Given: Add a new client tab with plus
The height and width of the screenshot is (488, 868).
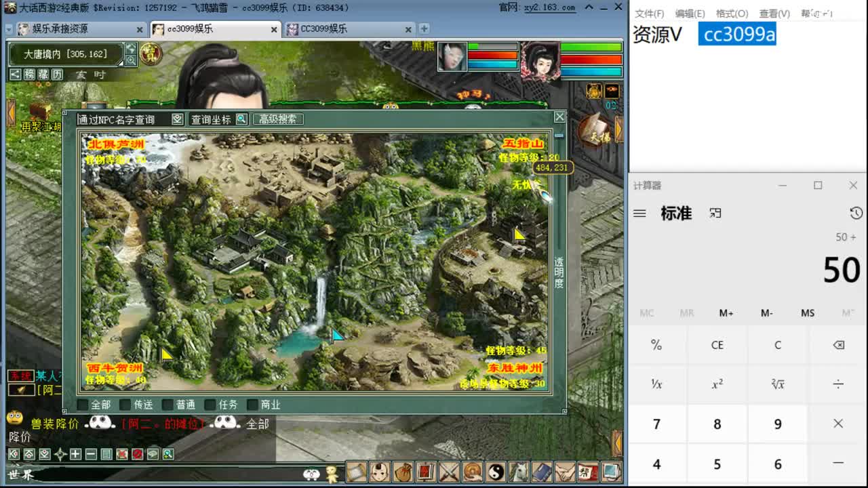Looking at the screenshot, I should tap(424, 28).
